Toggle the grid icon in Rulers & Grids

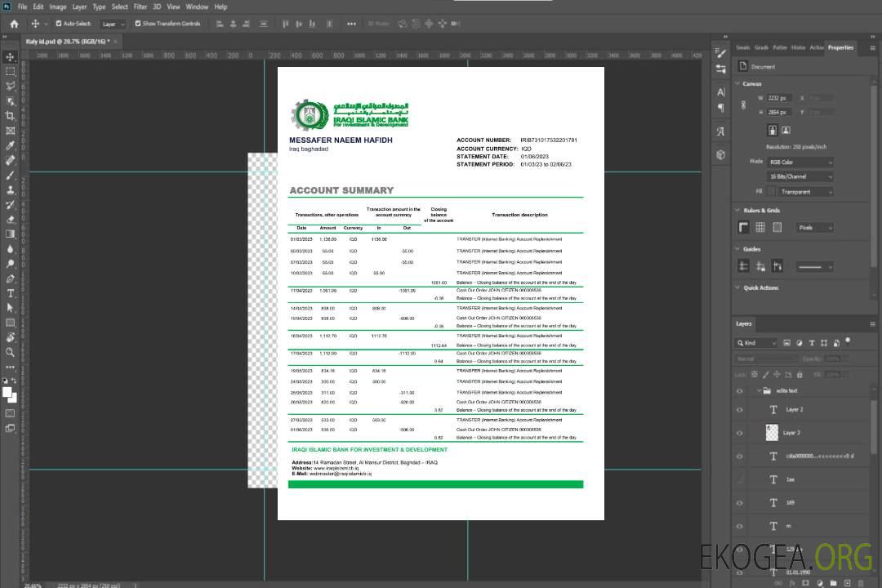click(760, 227)
